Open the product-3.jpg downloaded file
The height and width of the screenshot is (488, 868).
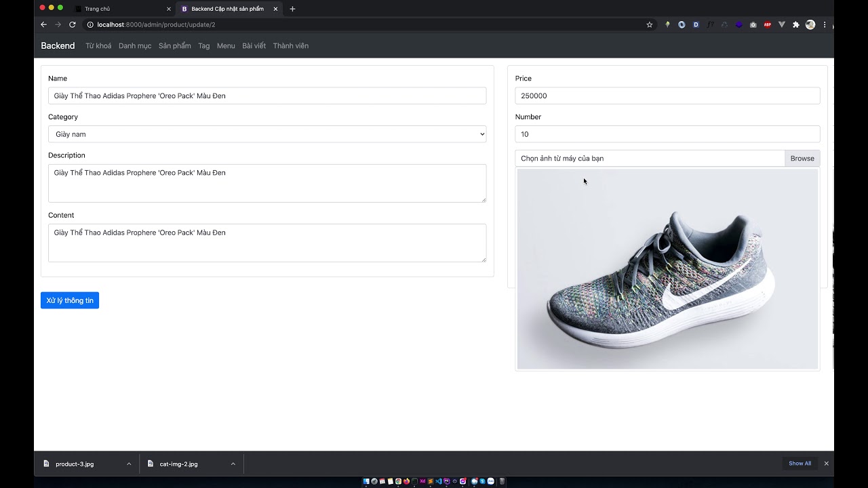click(75, 464)
